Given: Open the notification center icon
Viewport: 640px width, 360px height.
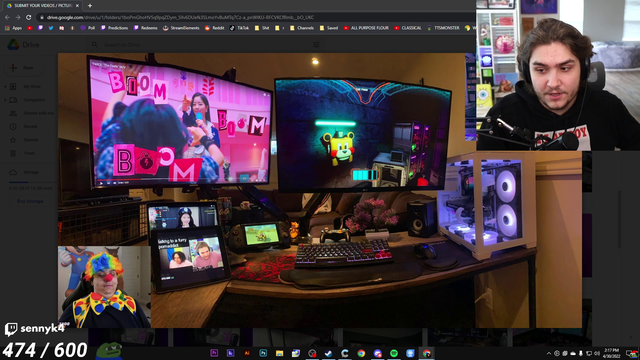Looking at the screenshot, I should [632, 353].
